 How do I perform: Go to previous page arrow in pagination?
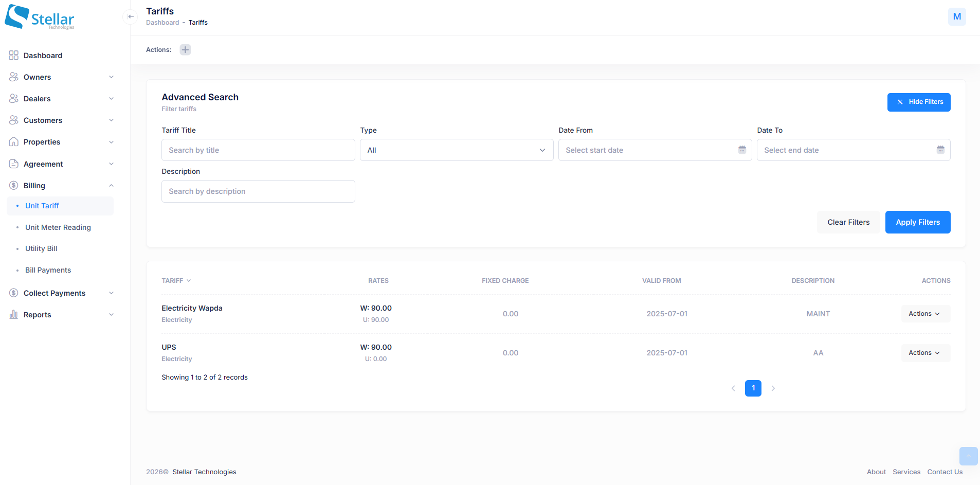[x=733, y=388]
